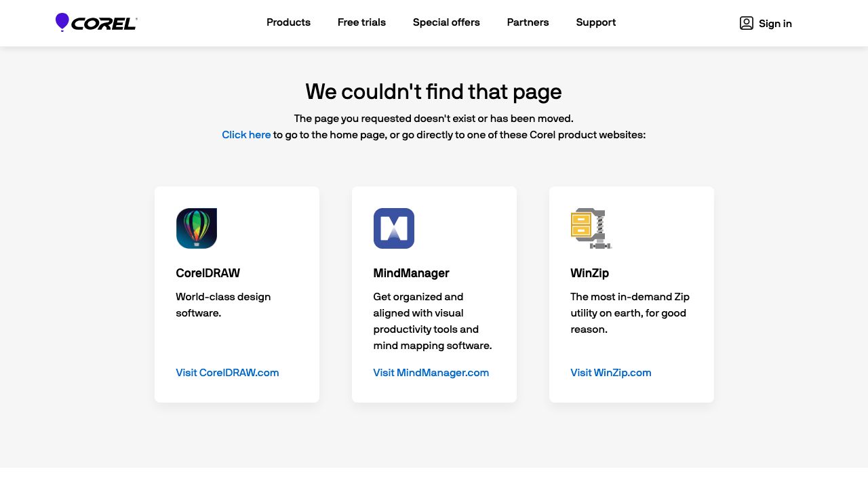This screenshot has width=868, height=488.
Task: Click the 'We couldn't find that page' heading
Action: tap(434, 91)
